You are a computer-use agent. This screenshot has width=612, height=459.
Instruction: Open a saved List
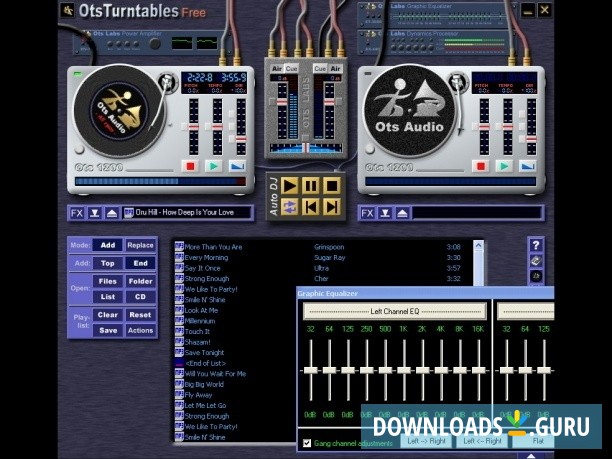[x=108, y=297]
